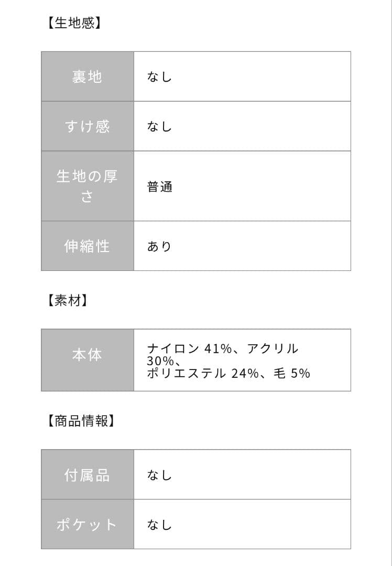Click the なし value beside すけ感
The height and width of the screenshot is (566, 392).
159,126
